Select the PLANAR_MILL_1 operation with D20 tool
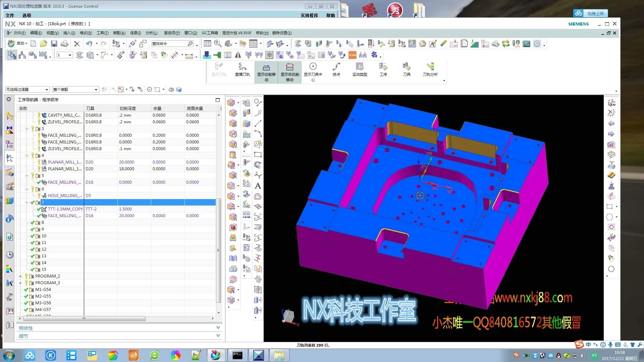The image size is (644, 362). click(64, 162)
